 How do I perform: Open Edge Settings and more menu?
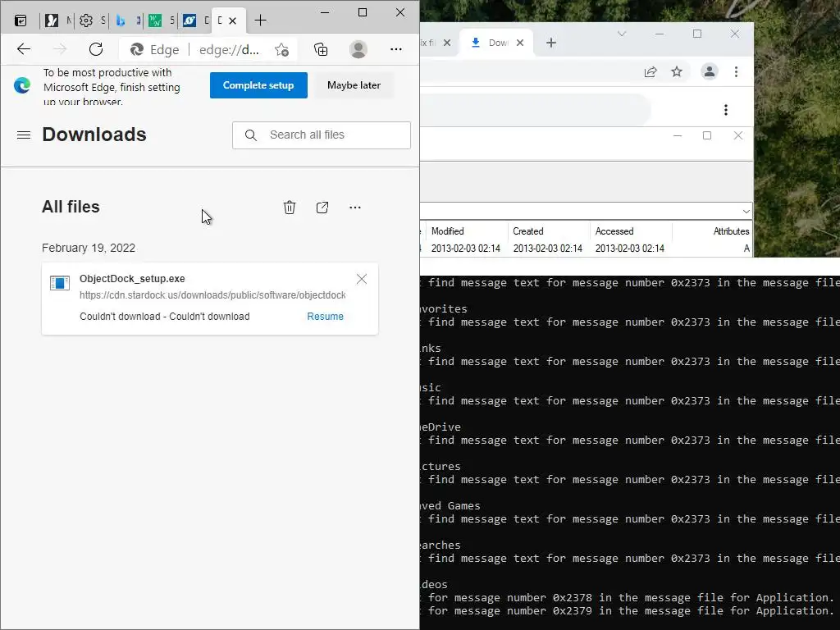point(396,49)
